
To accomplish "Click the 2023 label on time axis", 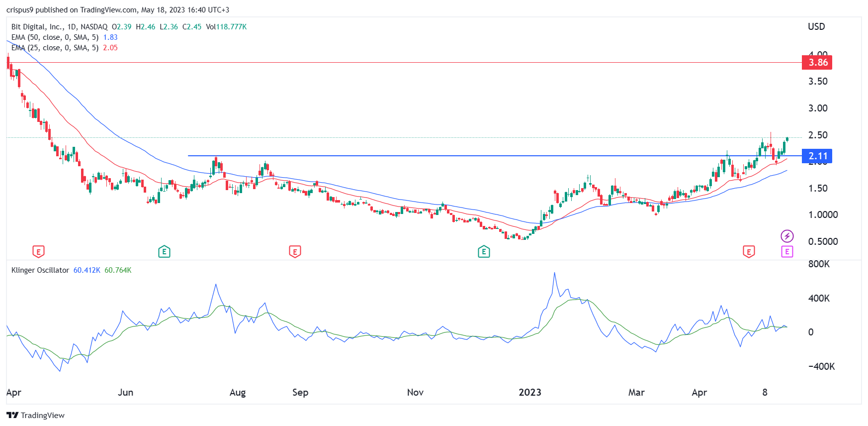I will point(530,392).
